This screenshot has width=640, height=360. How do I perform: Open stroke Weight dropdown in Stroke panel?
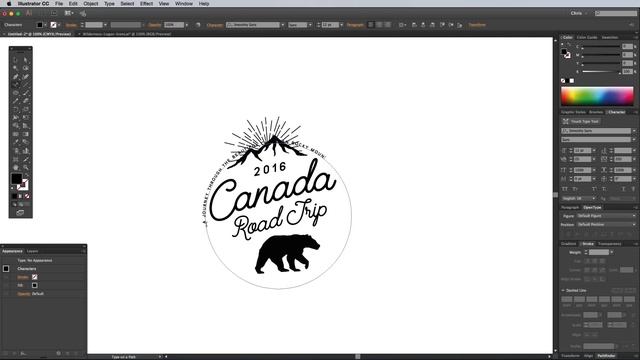coord(611,252)
